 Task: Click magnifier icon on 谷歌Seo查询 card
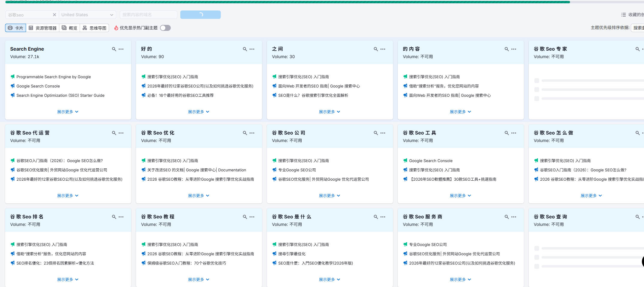coord(638,217)
